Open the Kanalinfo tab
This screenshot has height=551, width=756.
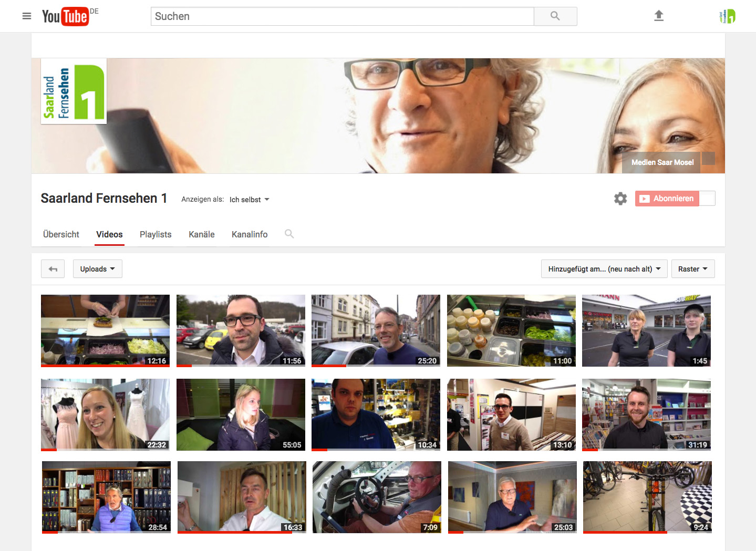coord(250,234)
